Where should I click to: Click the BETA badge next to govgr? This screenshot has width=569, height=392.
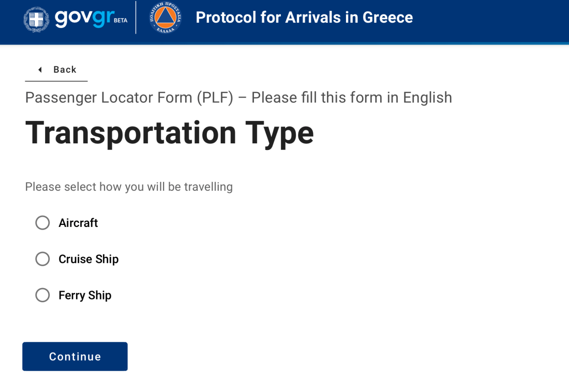121,20
